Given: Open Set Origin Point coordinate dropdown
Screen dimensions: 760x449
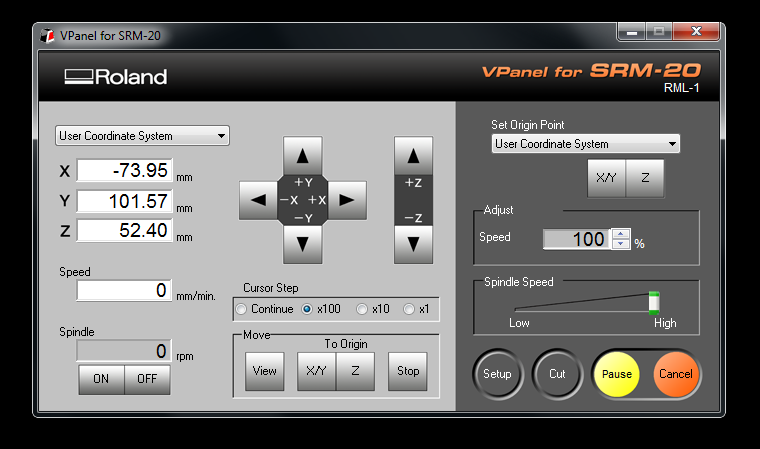Looking at the screenshot, I should [x=586, y=144].
